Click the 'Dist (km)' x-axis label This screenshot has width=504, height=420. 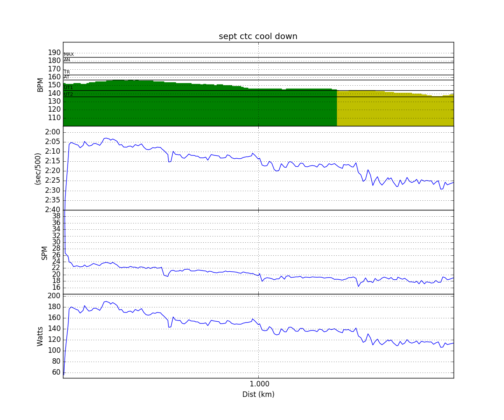point(258,394)
